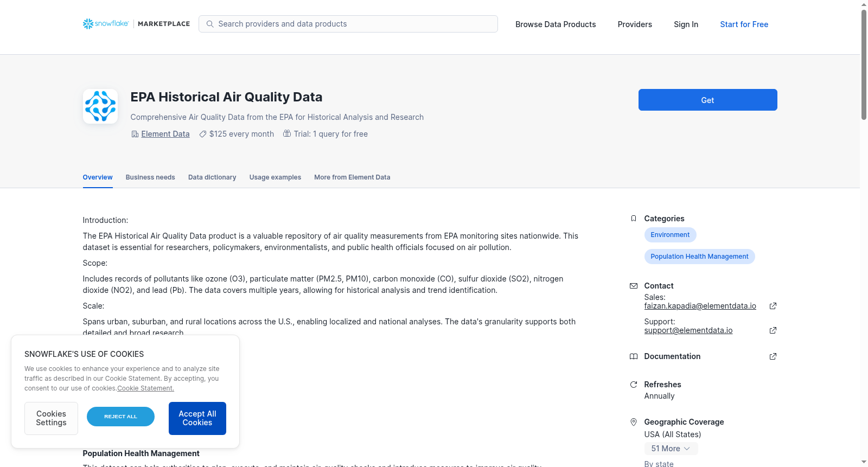Click faizan.kapadia@elementdata.io sales email
Screen dimensions: 868x467
pyautogui.click(x=700, y=306)
